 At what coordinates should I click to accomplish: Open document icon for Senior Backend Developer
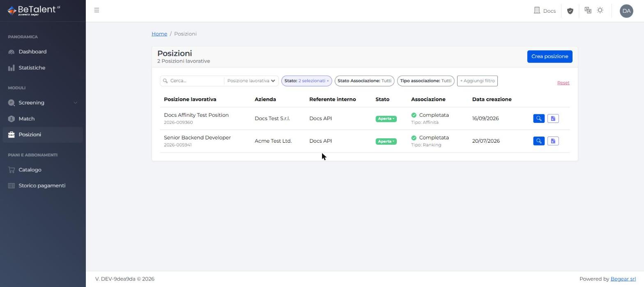pos(553,141)
